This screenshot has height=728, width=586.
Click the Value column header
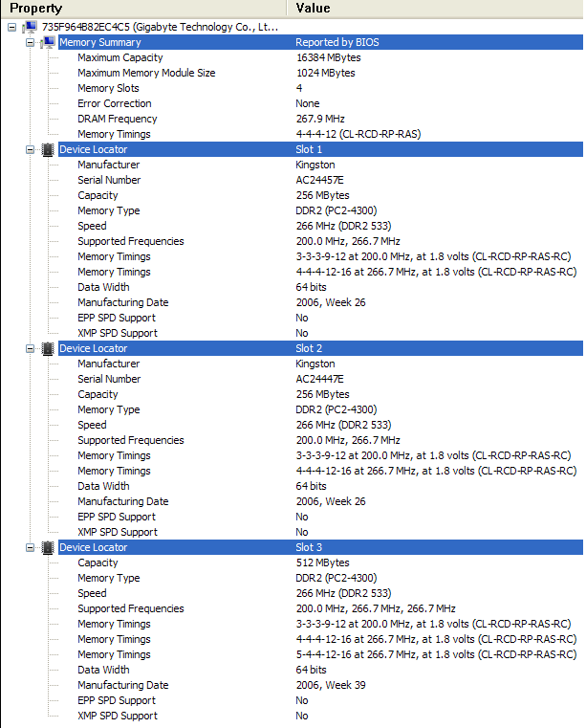(435, 9)
